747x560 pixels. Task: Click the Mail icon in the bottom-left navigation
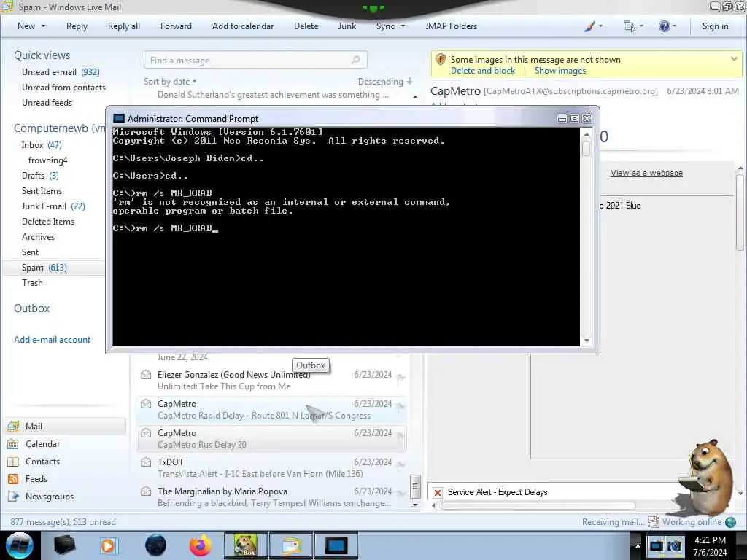[x=13, y=426]
